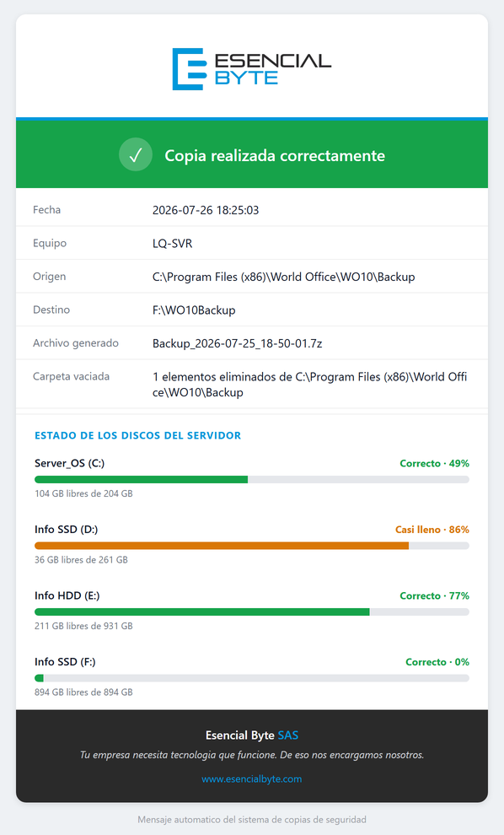
Task: Click 'Esencial Byte SAS' in the footer
Action: (252, 735)
